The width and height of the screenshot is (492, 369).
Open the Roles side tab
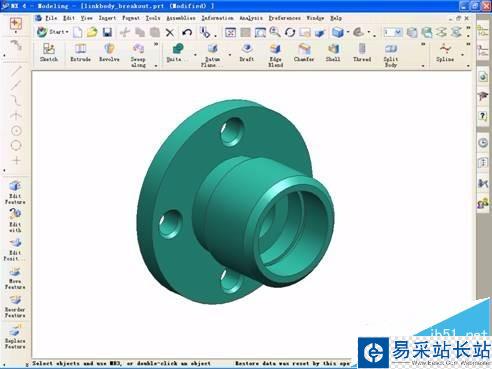pos(483,203)
